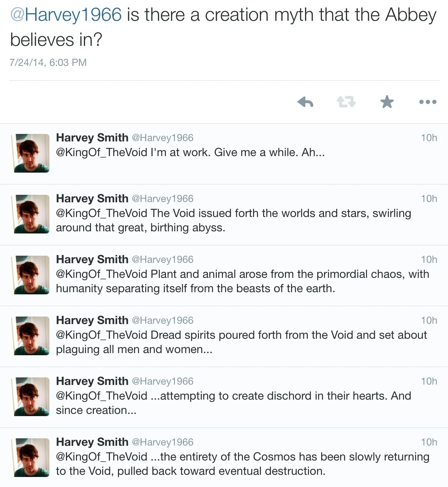Click @KingOf_TheVoid mention in "Void issued forth" reply

pyautogui.click(x=101, y=213)
